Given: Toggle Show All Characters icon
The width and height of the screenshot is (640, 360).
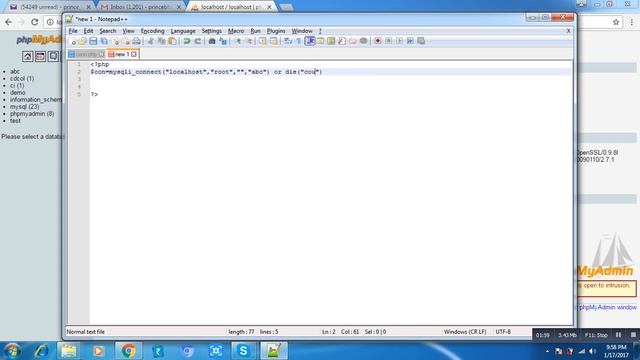Looking at the screenshot, I should point(299,41).
